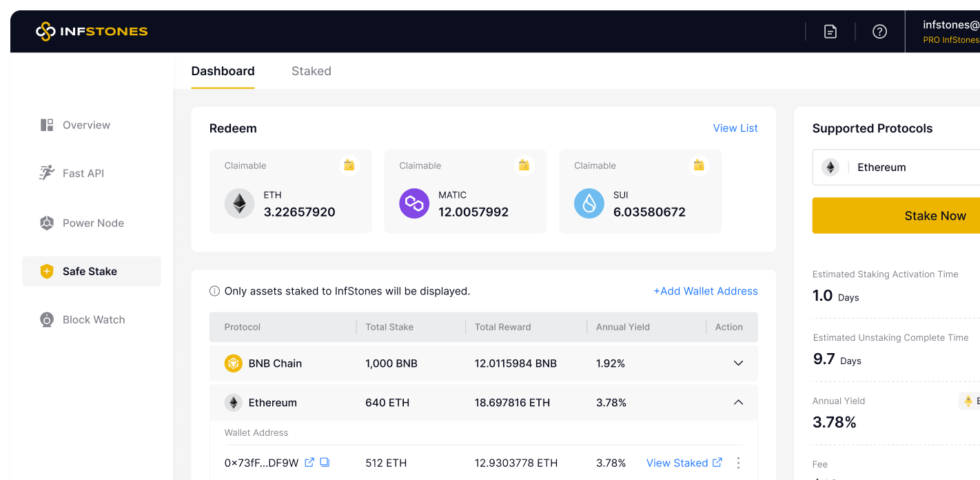The width and height of the screenshot is (980, 480).
Task: Click the Supported Protocols heading
Action: pos(872,128)
